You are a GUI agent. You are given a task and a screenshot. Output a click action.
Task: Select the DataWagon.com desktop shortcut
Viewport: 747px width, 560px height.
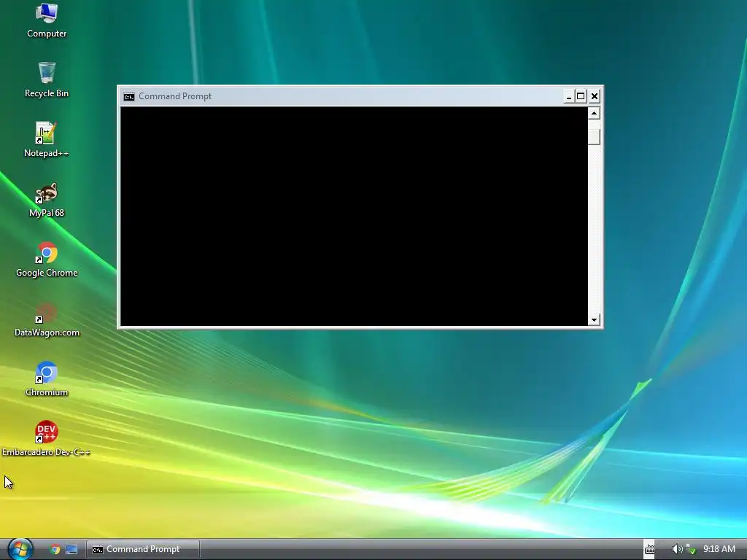tap(47, 320)
